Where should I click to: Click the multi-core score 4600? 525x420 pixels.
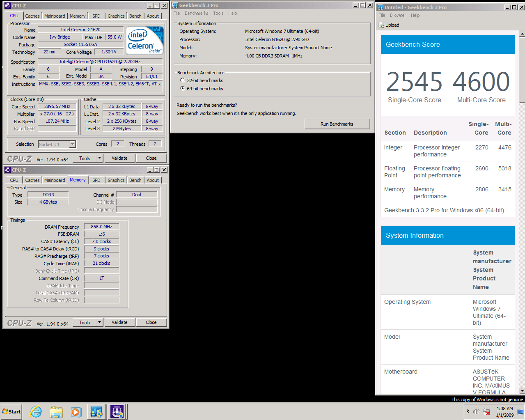481,81
